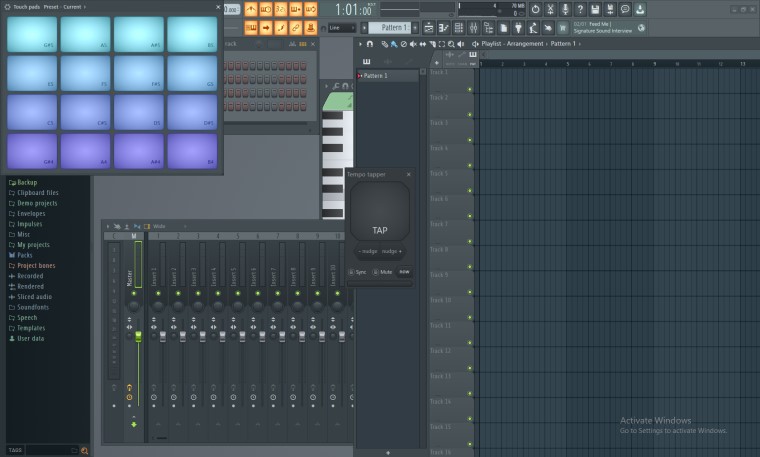Click Pattern 1 breadcrumb in playlist title
Screen dimensions: 760x457
[563, 44]
